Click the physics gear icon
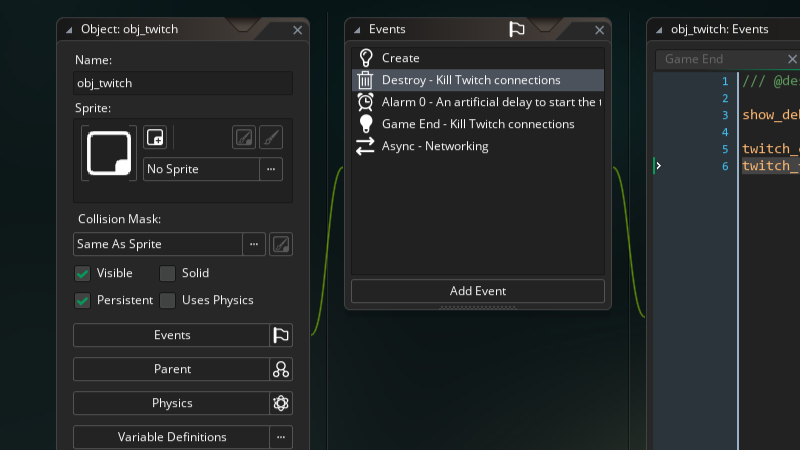This screenshot has width=800, height=450. coord(281,404)
